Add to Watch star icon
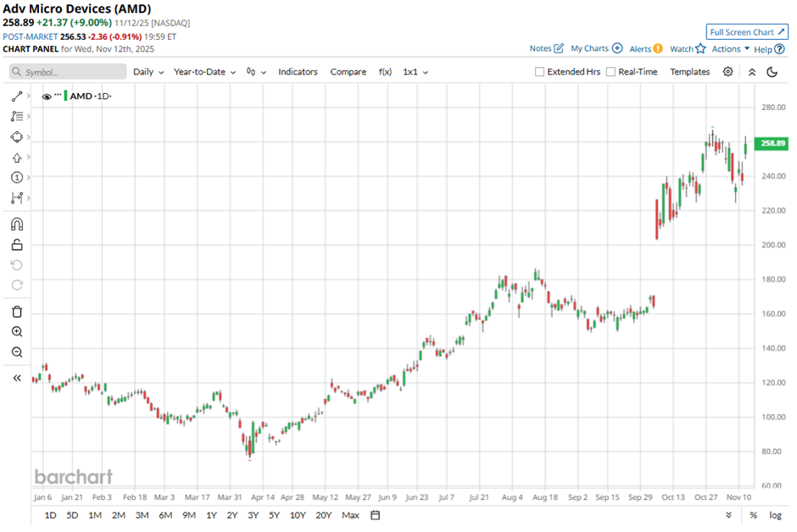Screen dimensions: 797x532 tap(701, 48)
